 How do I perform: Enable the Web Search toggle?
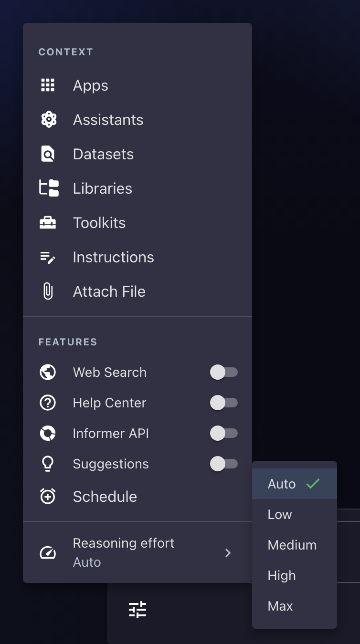224,372
